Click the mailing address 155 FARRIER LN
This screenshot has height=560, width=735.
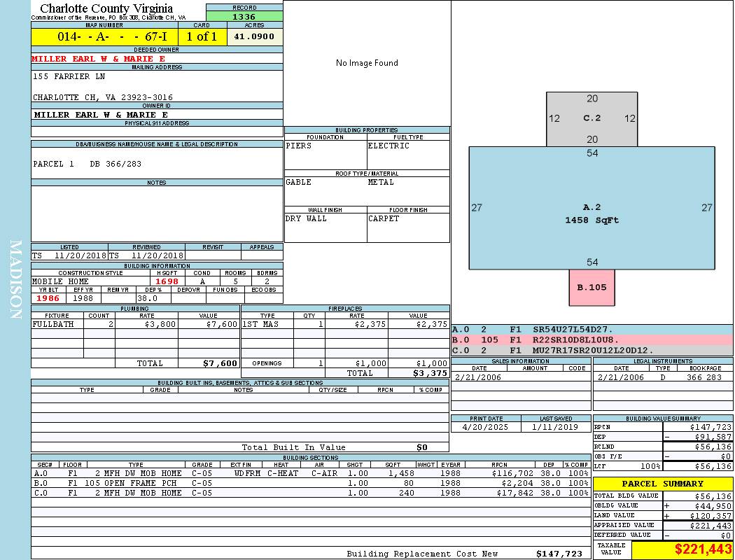tap(69, 76)
